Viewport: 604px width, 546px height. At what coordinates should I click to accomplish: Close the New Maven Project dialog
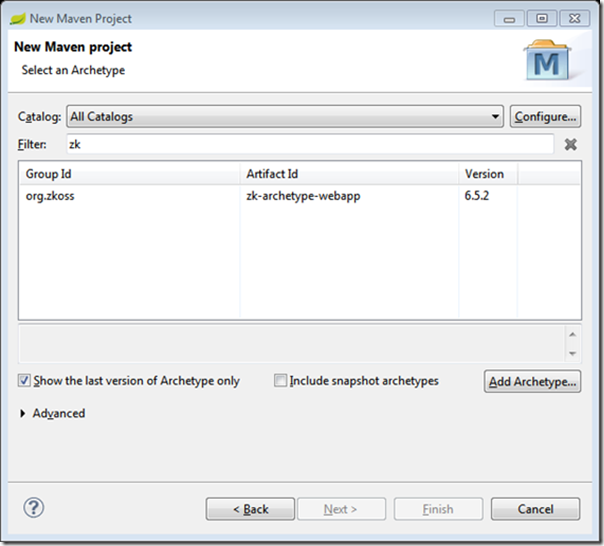coord(574,18)
